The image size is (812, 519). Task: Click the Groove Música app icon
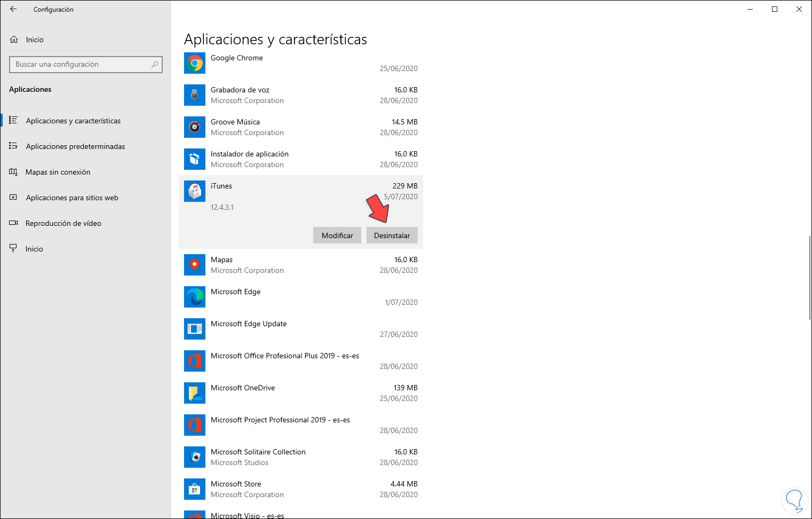pyautogui.click(x=195, y=127)
